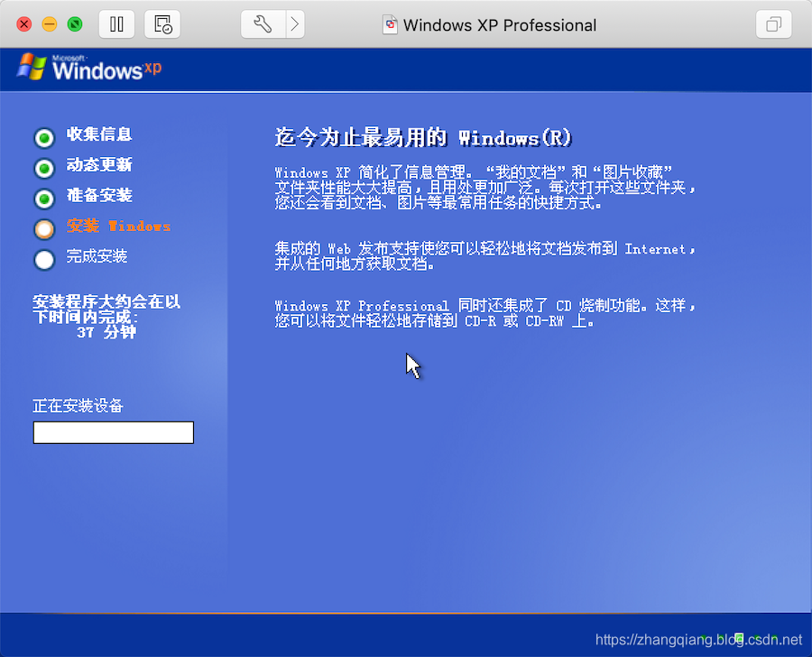The width and height of the screenshot is (812, 657).
Task: Open virtual machine settings wrench
Action: click(x=263, y=24)
